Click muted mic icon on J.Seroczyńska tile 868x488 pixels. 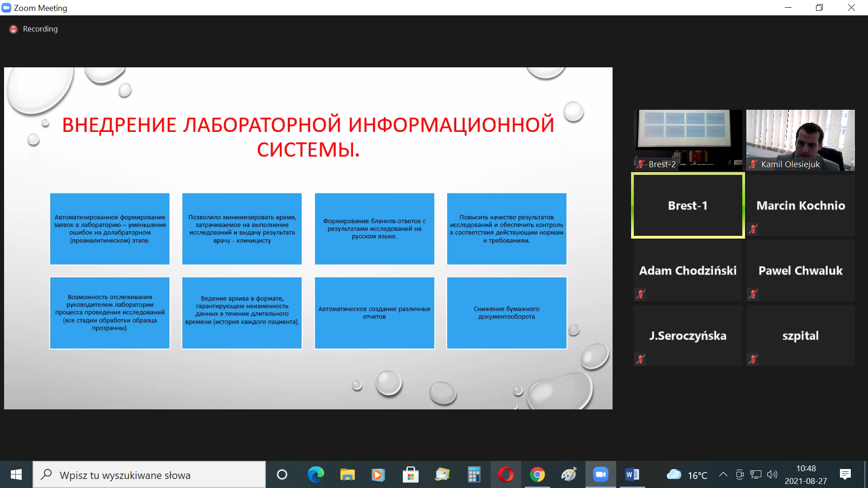[640, 359]
